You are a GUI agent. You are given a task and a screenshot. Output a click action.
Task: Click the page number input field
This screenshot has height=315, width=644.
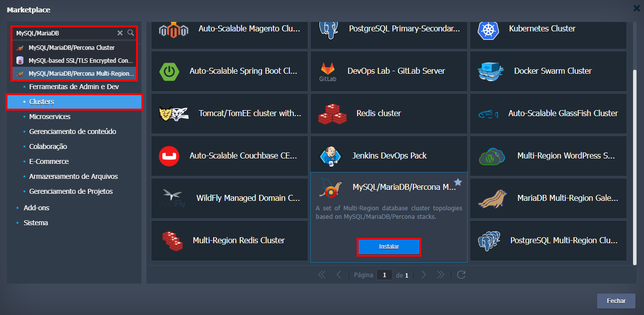click(384, 275)
